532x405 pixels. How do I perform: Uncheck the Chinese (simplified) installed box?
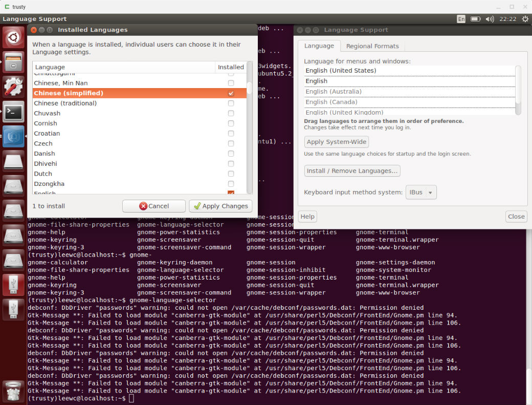pyautogui.click(x=231, y=93)
